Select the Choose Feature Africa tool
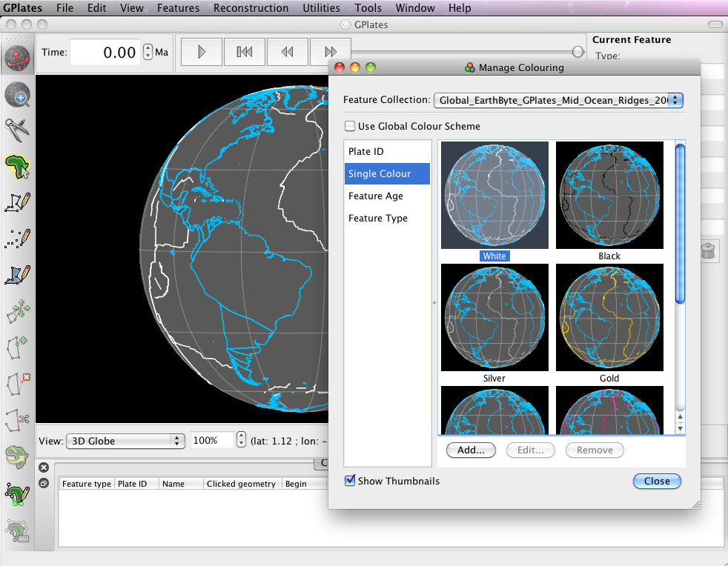This screenshot has width=728, height=566. (x=18, y=166)
